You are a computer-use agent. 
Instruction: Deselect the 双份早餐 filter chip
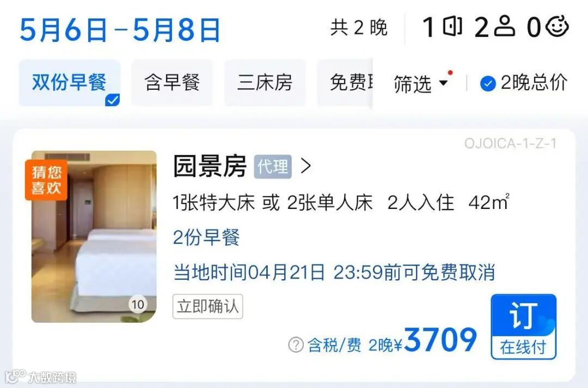coord(70,83)
